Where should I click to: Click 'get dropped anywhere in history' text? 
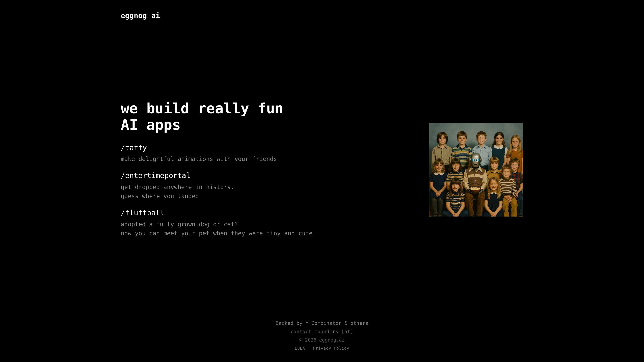[x=177, y=187]
